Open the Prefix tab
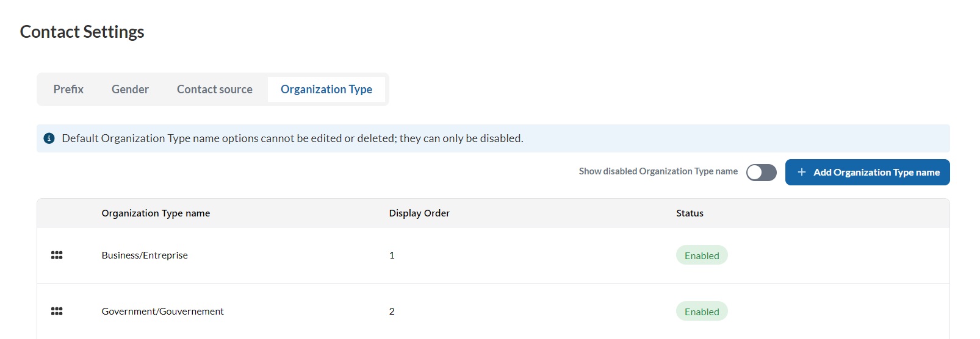980x339 pixels. tap(68, 90)
